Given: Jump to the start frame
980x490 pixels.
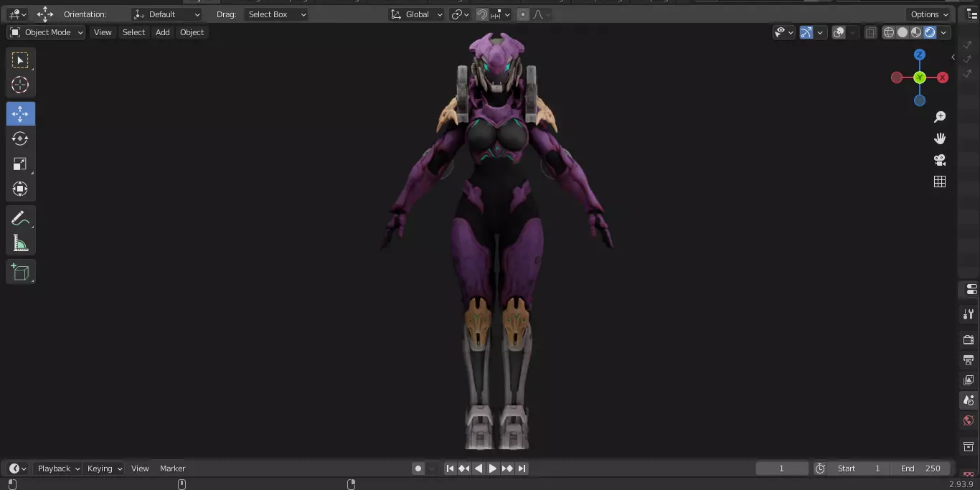Looking at the screenshot, I should pos(450,468).
